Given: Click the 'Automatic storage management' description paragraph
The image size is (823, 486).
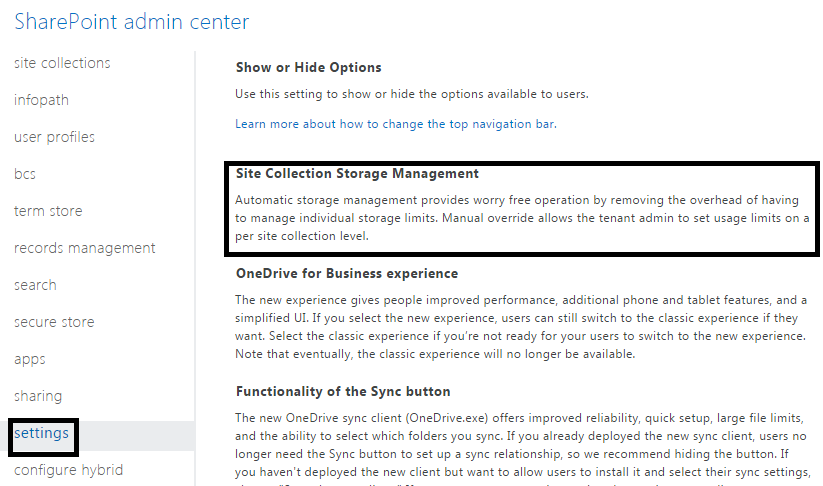Looking at the screenshot, I should coord(522,218).
